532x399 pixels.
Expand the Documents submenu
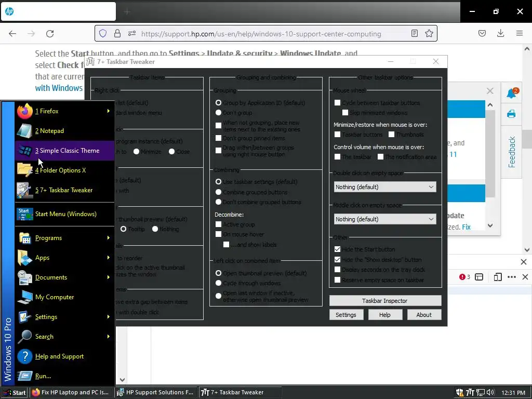[x=64, y=277]
